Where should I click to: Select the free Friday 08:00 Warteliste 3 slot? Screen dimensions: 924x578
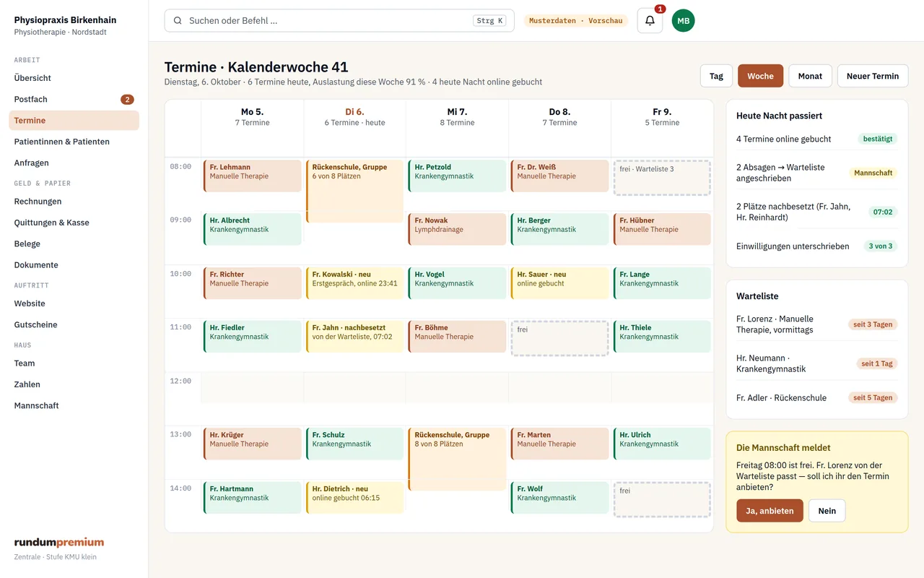point(662,178)
